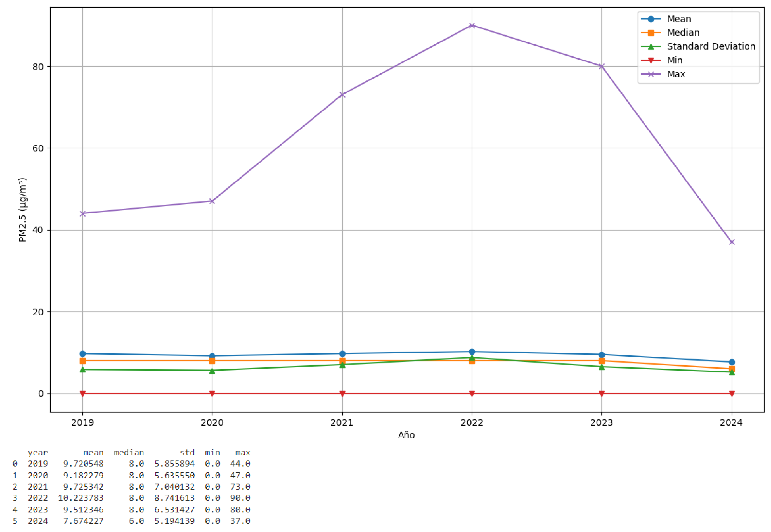The width and height of the screenshot is (771, 532).
Task: Click the x-axis tick label 2021
Action: pos(342,423)
